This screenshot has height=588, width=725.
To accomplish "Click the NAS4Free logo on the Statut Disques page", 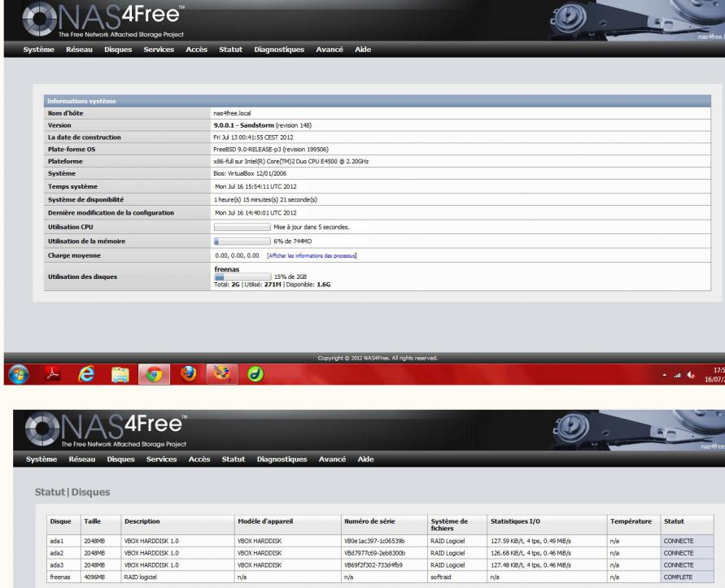I will [107, 430].
